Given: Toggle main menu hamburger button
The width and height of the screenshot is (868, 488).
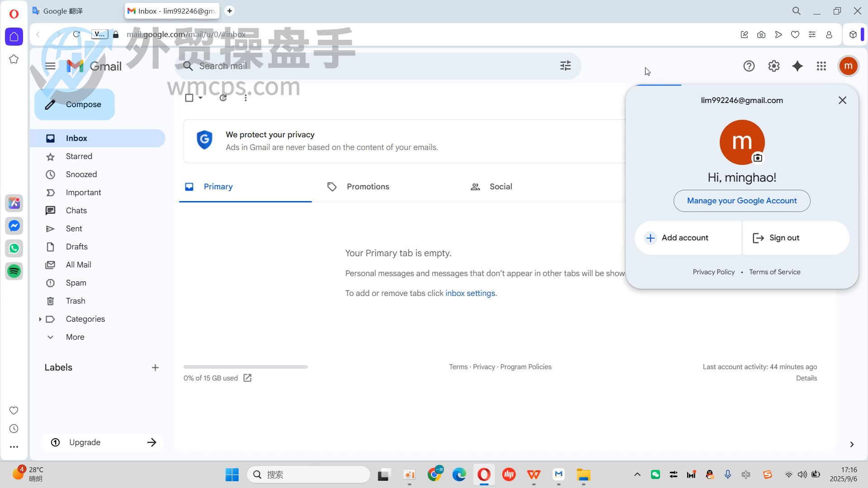Looking at the screenshot, I should point(50,66).
